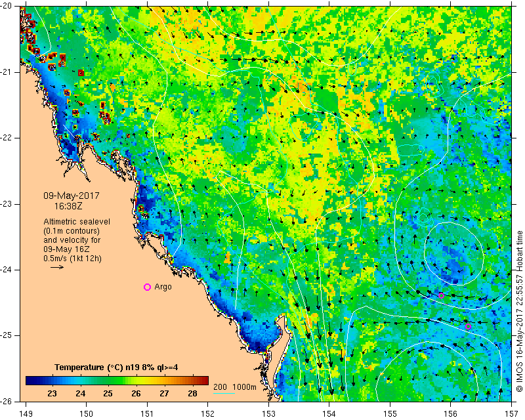Click the '-20' latitude axis label
Viewport: 525px width, 420px height.
(7, 7)
